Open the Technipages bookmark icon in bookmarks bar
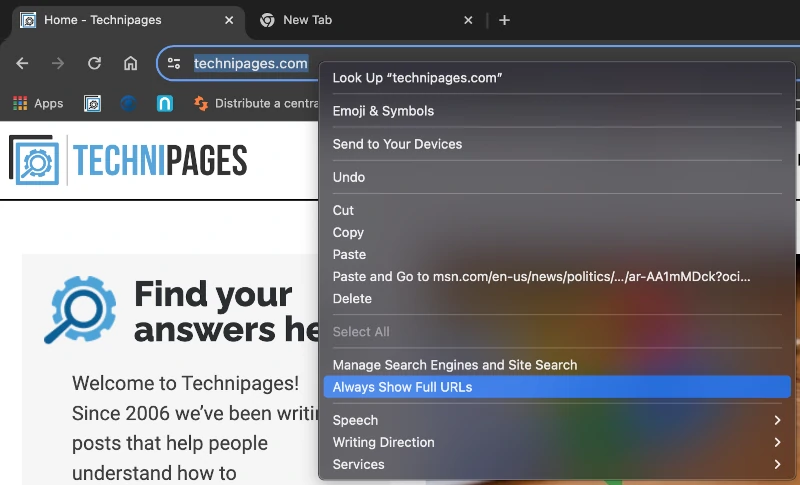Image resolution: width=800 pixels, height=485 pixels. [x=92, y=104]
